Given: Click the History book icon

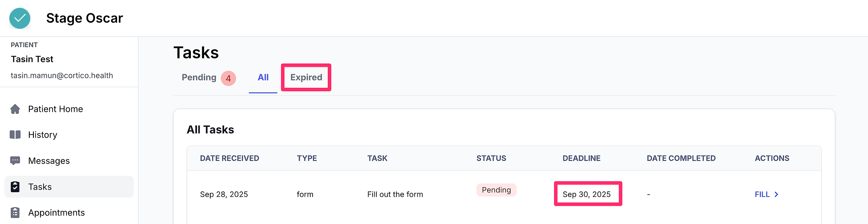Looking at the screenshot, I should 15,135.
